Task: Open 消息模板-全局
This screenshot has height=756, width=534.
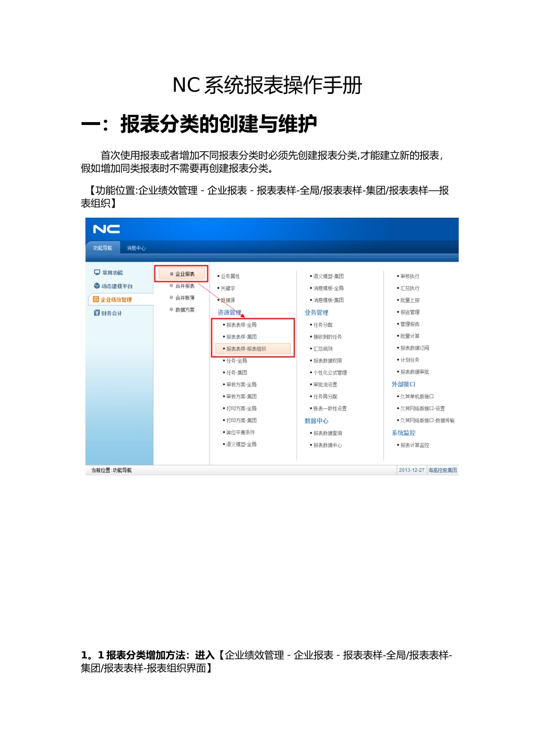Action: 328,288
